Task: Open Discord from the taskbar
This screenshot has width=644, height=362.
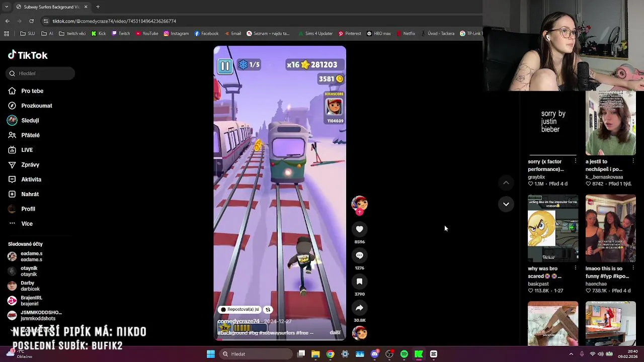Action: click(x=374, y=354)
